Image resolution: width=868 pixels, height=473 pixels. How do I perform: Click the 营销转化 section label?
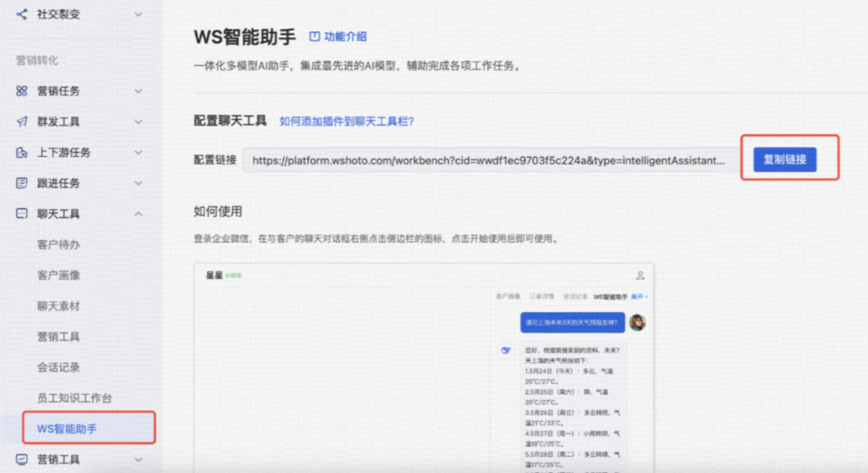pyautogui.click(x=37, y=60)
